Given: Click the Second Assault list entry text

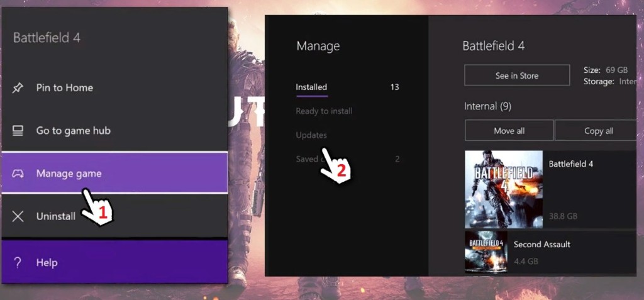Looking at the screenshot, I should pyautogui.click(x=541, y=244).
